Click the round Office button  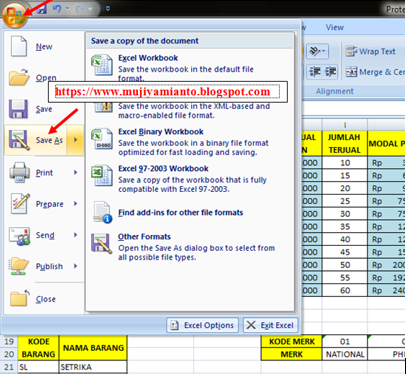pos(15,15)
